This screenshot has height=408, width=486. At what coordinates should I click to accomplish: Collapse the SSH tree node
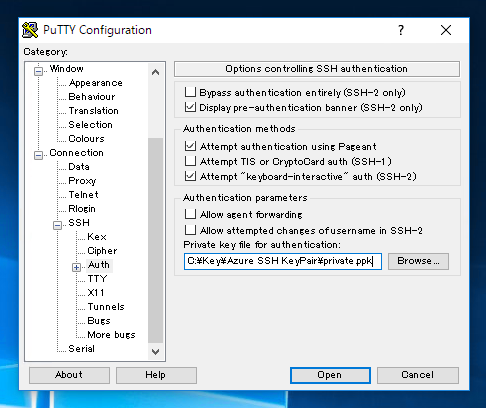click(57, 225)
